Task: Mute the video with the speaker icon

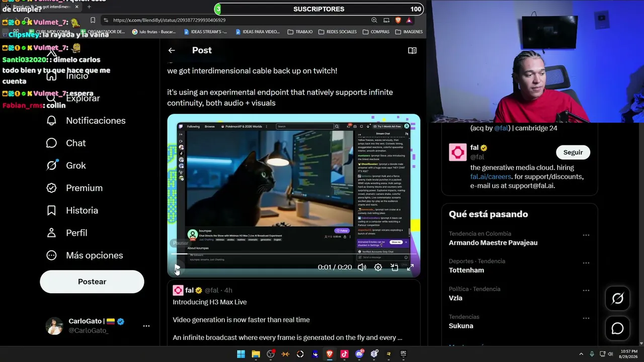Action: pyautogui.click(x=362, y=267)
